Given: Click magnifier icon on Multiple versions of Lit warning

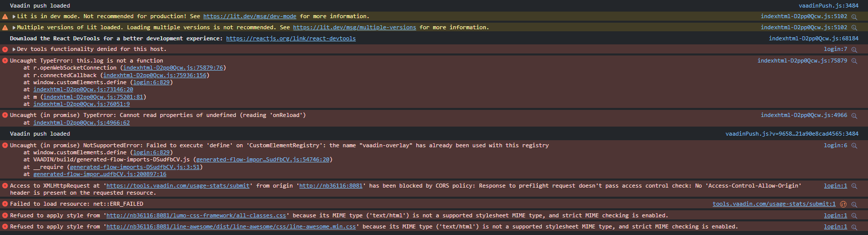Looking at the screenshot, I should click(854, 28).
